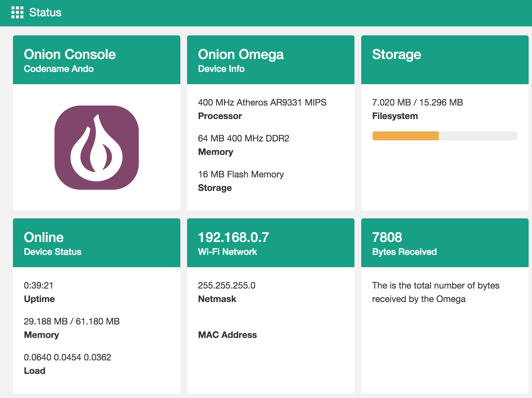Image resolution: width=532 pixels, height=398 pixels.
Task: Click the filesystem usage progress bar
Action: tap(445, 136)
